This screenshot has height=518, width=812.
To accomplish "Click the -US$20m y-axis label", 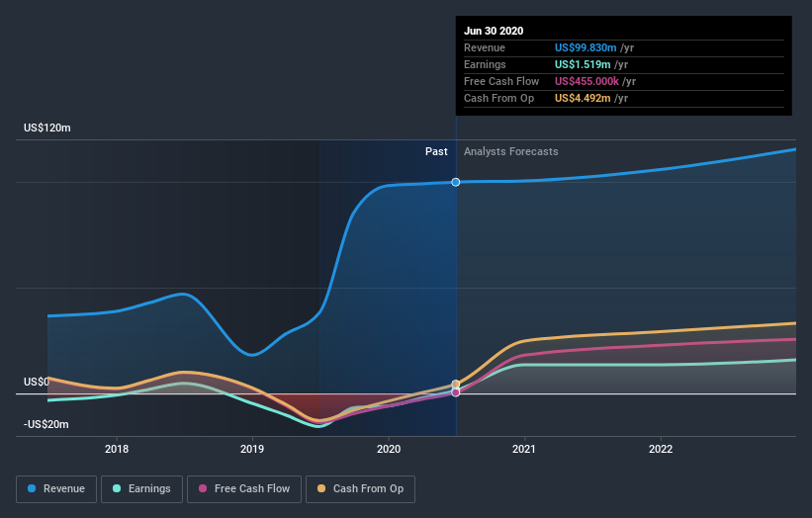I will click(x=46, y=424).
